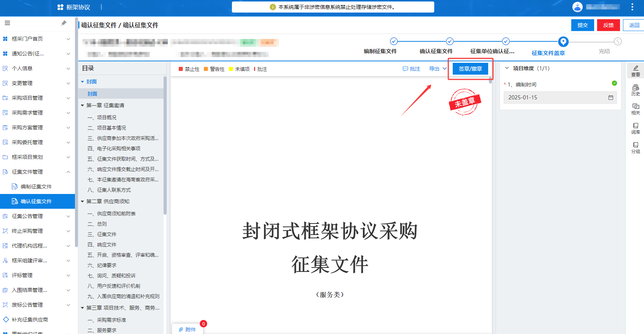The width and height of the screenshot is (644, 334).
Task: Click the red 禁止性 legend swatch
Action: coord(181,69)
